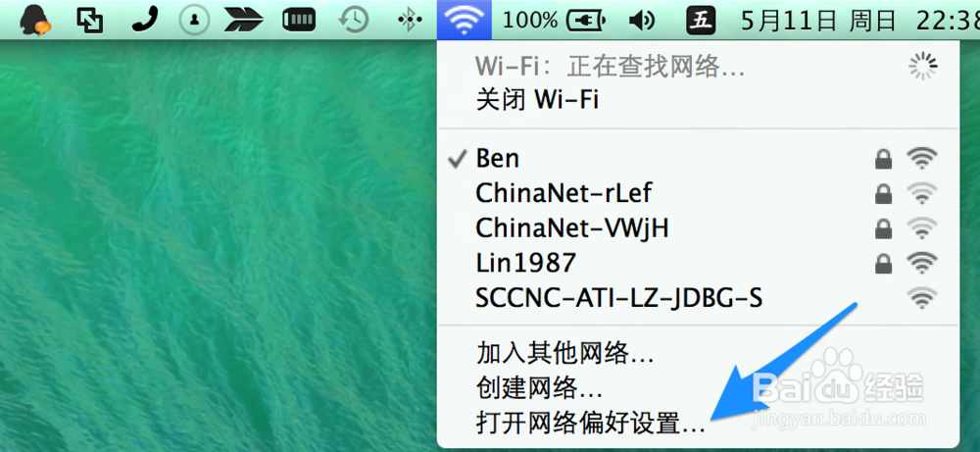Open the circular user account icon
This screenshot has width=980, height=452.
tap(194, 20)
